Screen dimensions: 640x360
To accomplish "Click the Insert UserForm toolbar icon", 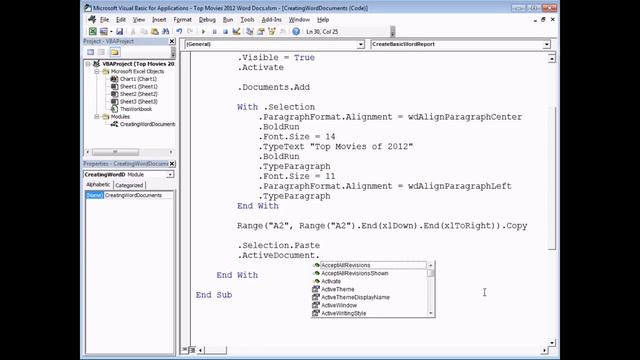I will pyautogui.click(x=104, y=31).
